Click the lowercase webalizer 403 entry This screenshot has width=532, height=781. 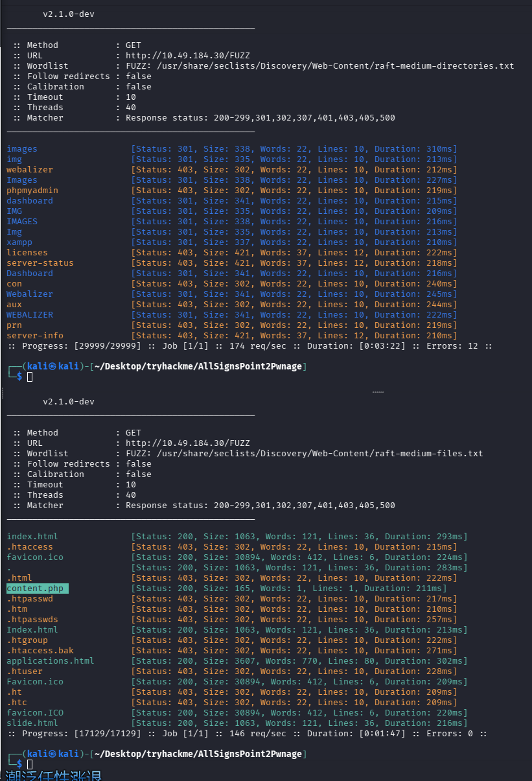(30, 170)
